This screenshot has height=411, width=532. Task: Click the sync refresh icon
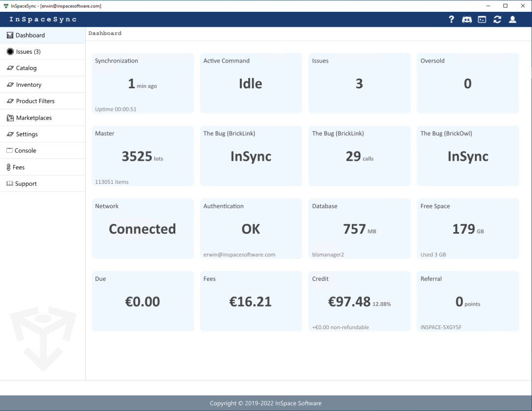click(497, 19)
